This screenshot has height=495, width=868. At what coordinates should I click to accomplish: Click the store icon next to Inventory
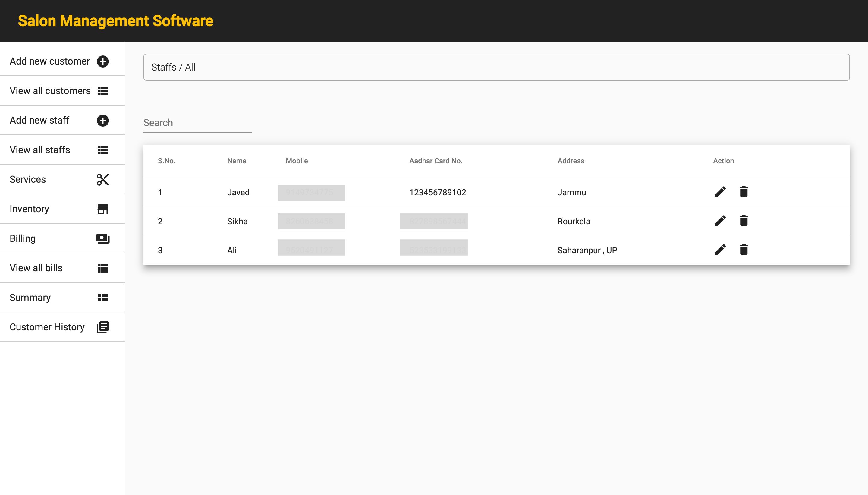pyautogui.click(x=103, y=209)
